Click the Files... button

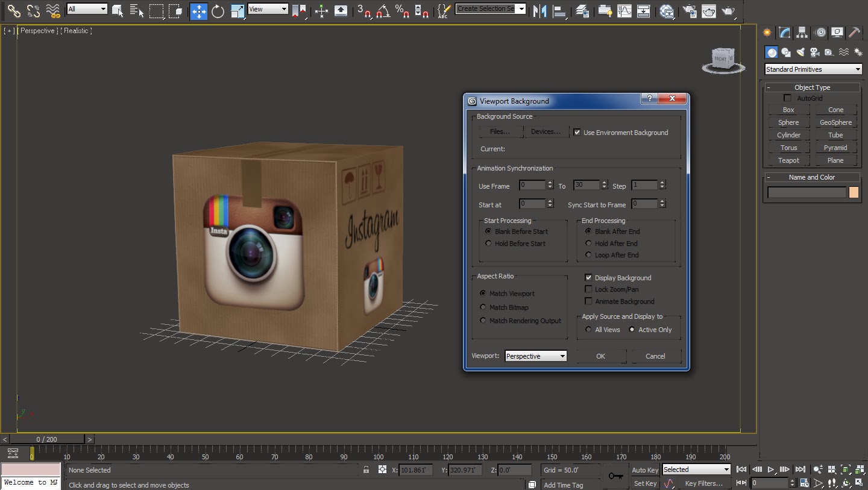[500, 132]
